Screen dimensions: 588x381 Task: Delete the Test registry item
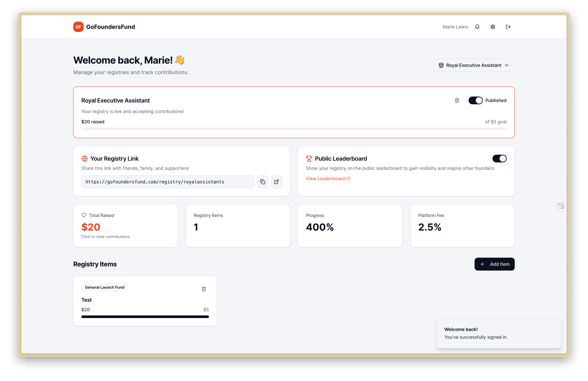coord(204,289)
